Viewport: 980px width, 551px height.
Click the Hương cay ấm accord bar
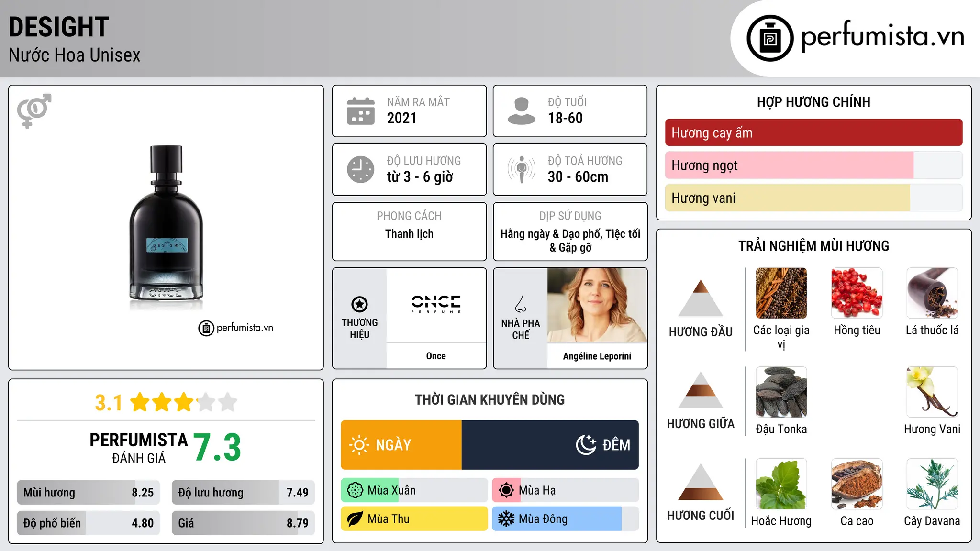[x=814, y=132]
